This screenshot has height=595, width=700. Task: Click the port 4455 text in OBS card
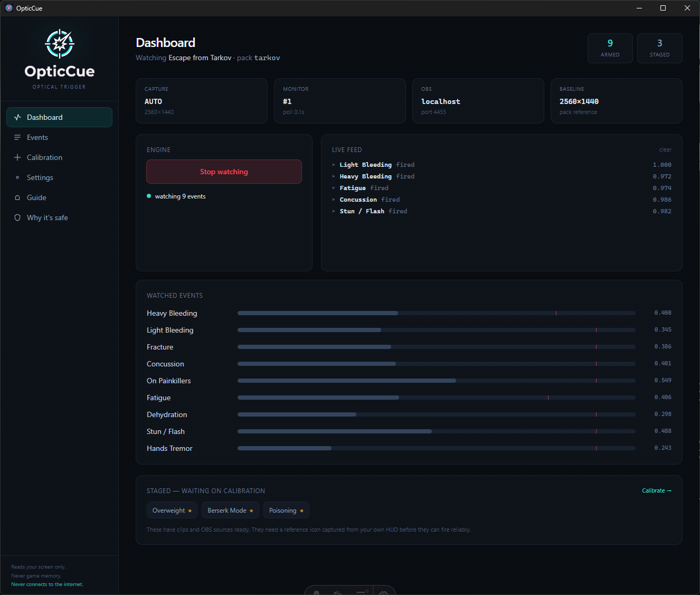click(433, 112)
